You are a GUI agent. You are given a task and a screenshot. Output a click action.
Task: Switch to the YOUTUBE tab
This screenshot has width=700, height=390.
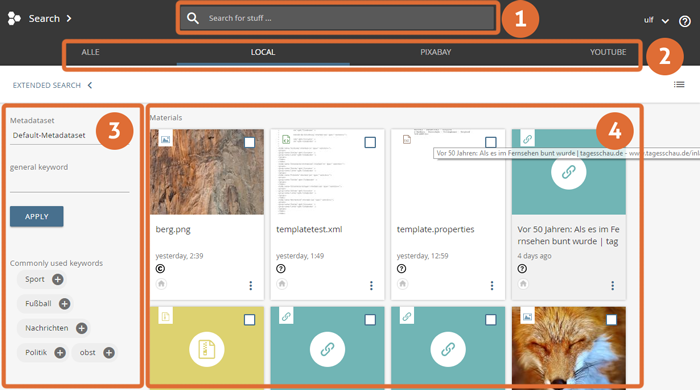point(608,52)
